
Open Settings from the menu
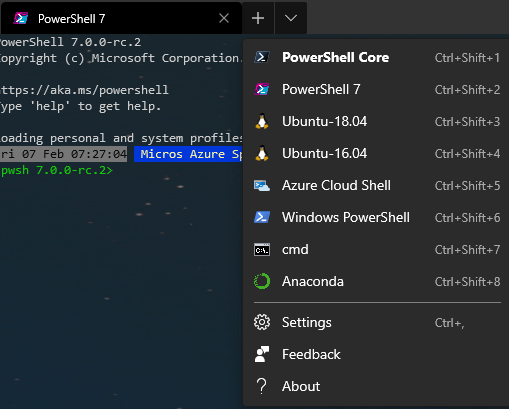click(x=377, y=322)
